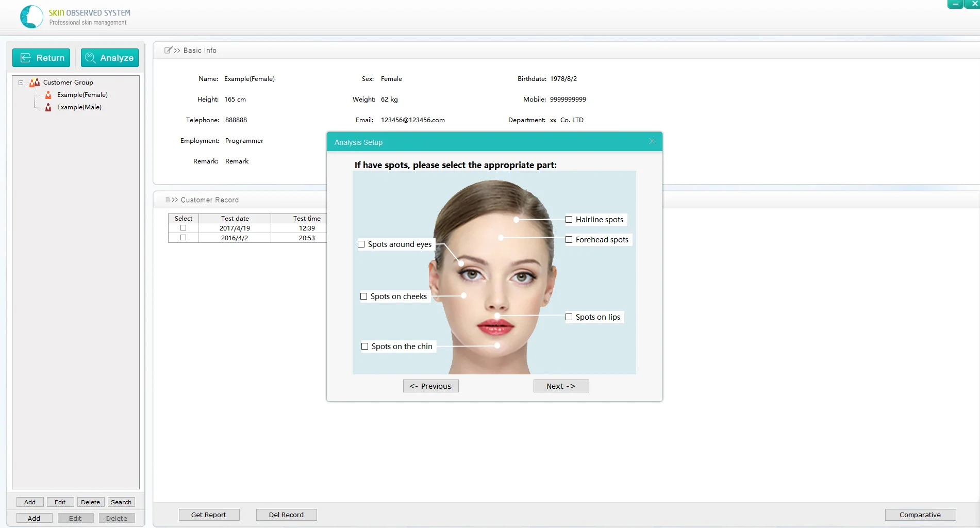Select the Example(Female) person icon

pyautogui.click(x=48, y=95)
